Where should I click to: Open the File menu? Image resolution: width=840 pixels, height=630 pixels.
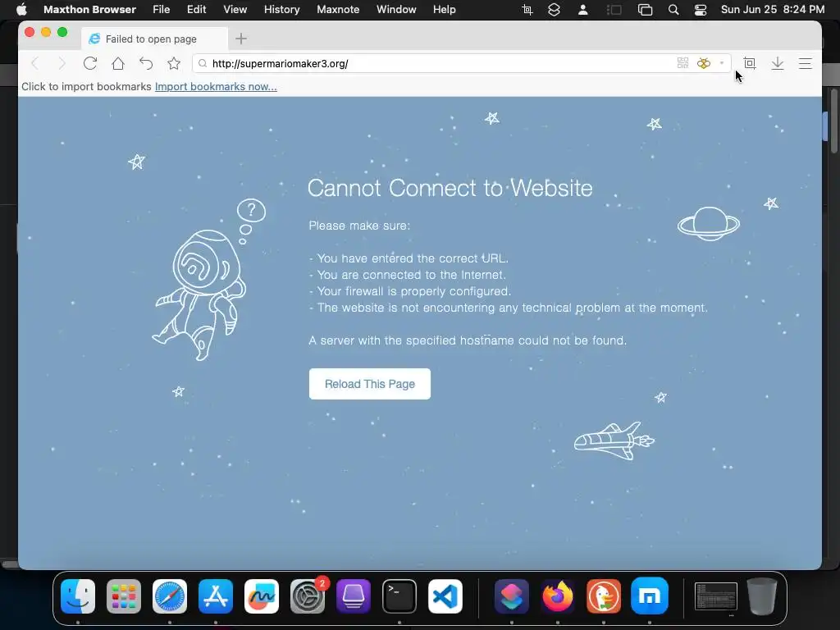162,10
